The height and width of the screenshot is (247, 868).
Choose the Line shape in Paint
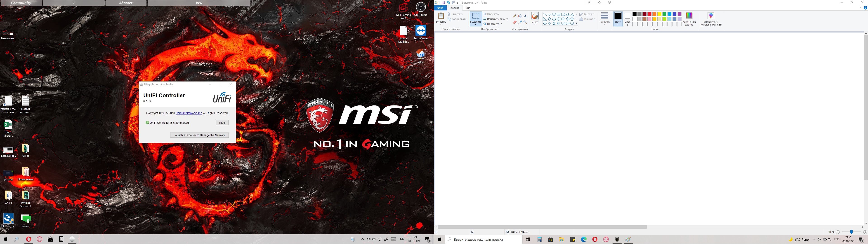coord(545,14)
